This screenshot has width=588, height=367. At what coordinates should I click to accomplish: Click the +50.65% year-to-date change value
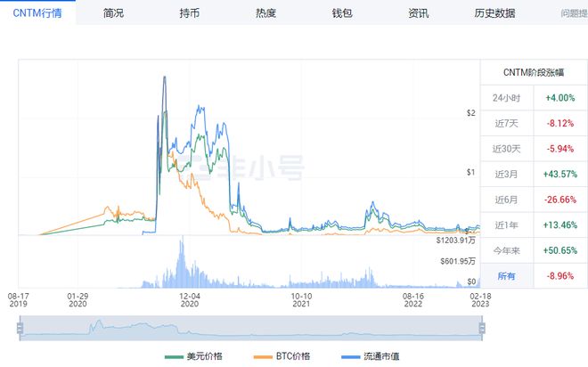click(560, 251)
